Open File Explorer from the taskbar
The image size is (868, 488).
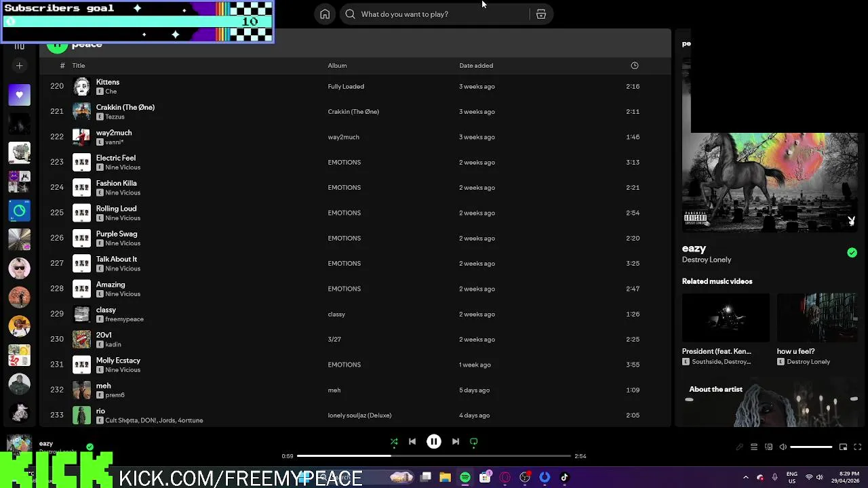coord(446,478)
